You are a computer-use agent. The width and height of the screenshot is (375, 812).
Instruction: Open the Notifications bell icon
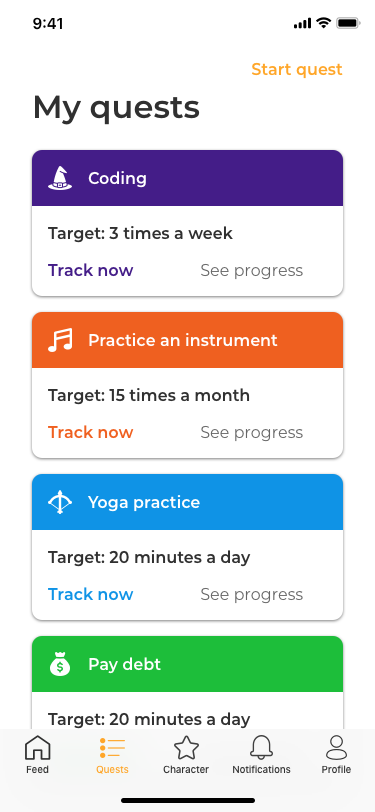[x=261, y=748]
